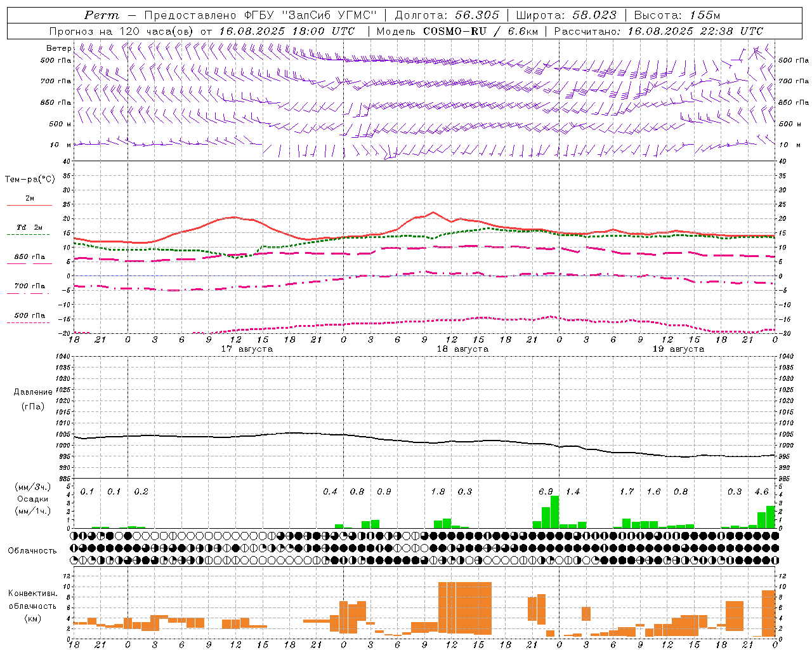Click the "Тем-ра(°C)" temperature label
The height and width of the screenshot is (650, 812).
(30, 180)
